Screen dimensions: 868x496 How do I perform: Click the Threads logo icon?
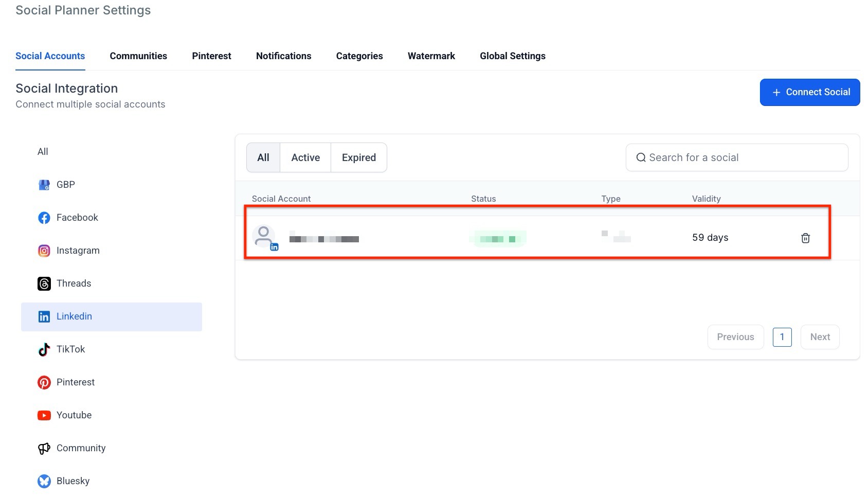click(44, 284)
